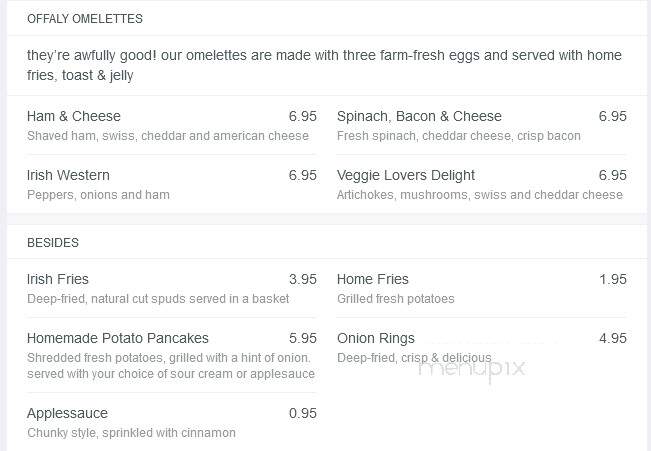
Task: Click the Chunky style applesauce description
Action: (131, 433)
